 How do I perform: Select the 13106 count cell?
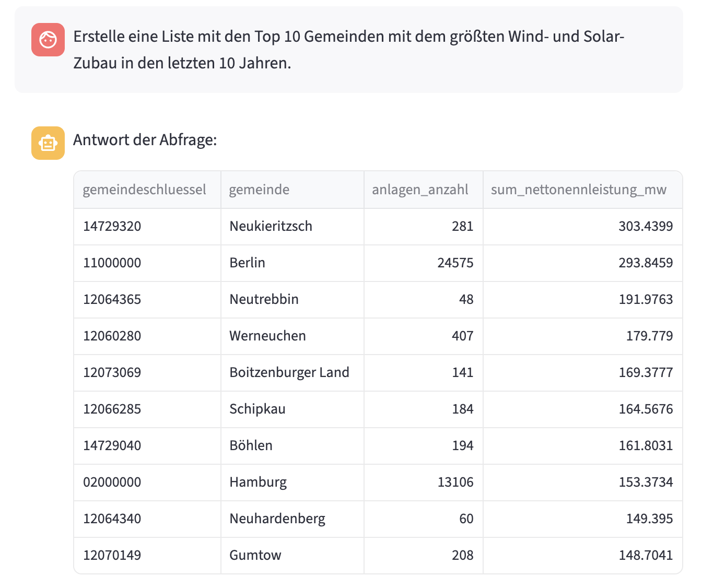point(424,483)
